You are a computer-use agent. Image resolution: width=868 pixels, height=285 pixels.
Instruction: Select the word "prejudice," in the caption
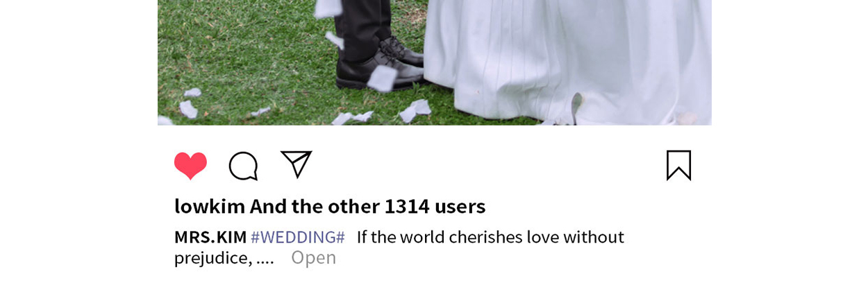(212, 259)
